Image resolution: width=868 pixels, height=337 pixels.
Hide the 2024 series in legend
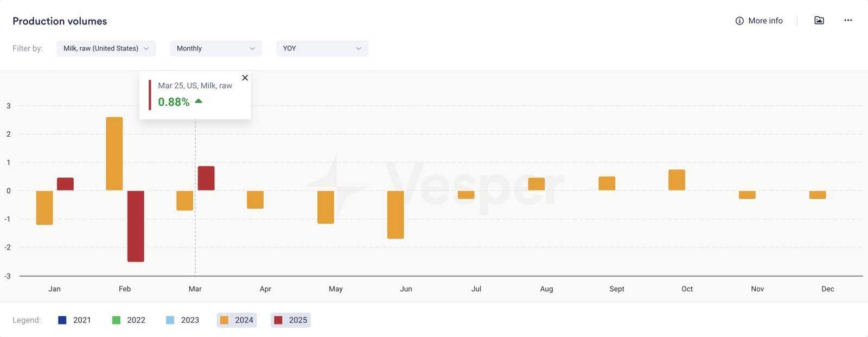237,320
